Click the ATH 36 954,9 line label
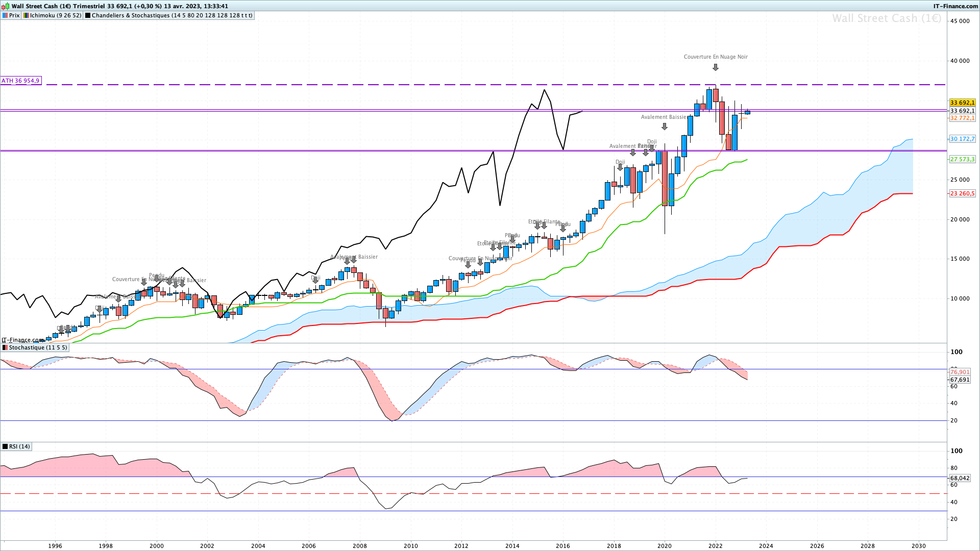This screenshot has height=551, width=980. (x=20, y=81)
